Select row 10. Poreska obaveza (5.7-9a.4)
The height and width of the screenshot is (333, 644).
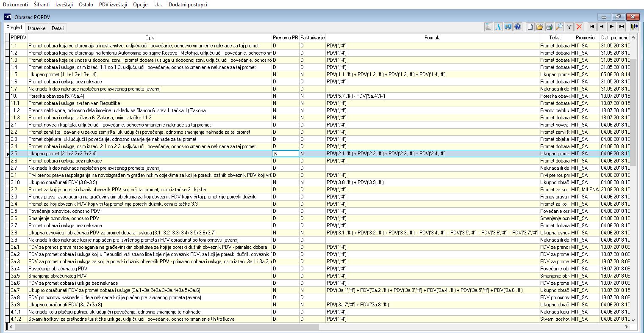[150, 96]
